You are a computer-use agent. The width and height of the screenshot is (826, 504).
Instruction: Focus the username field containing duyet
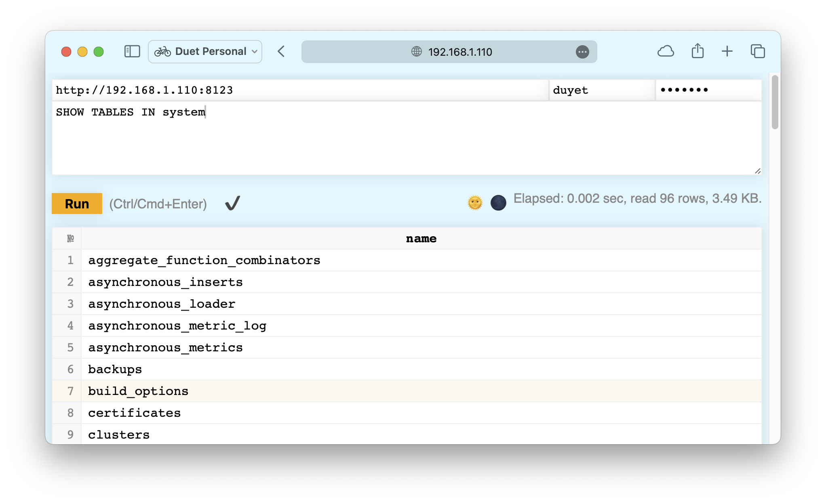(601, 90)
